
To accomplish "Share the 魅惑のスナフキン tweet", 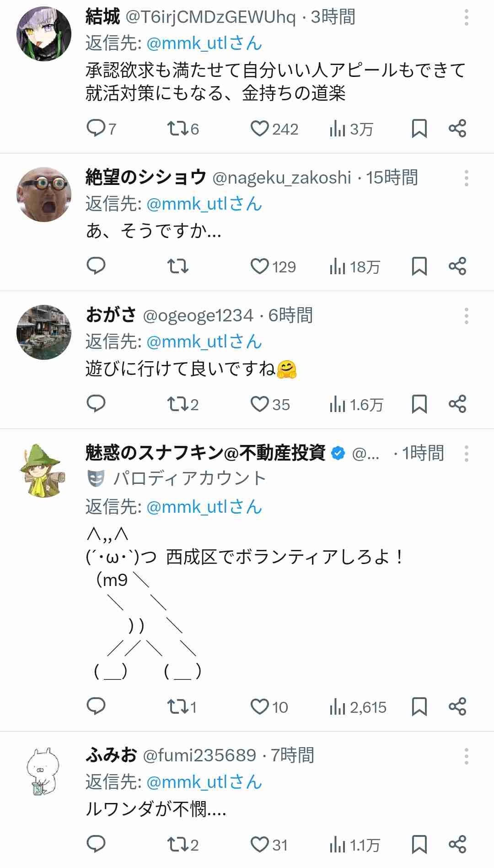I will coord(457,706).
